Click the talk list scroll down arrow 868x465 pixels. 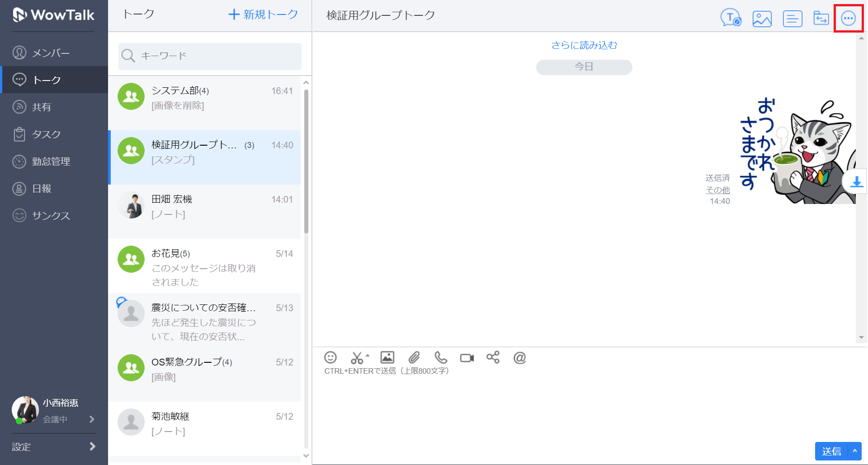(306, 456)
